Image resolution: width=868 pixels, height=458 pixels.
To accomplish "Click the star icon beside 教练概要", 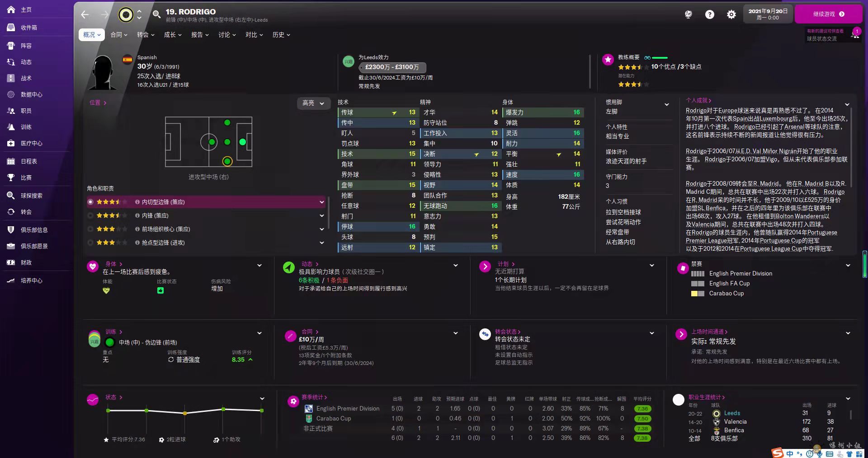I will click(608, 59).
